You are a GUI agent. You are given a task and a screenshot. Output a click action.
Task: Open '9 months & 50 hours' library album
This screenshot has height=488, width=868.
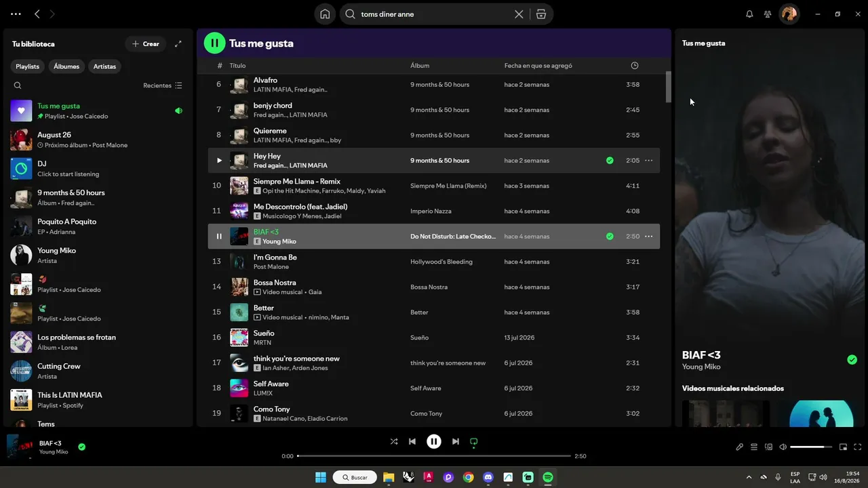click(x=98, y=197)
